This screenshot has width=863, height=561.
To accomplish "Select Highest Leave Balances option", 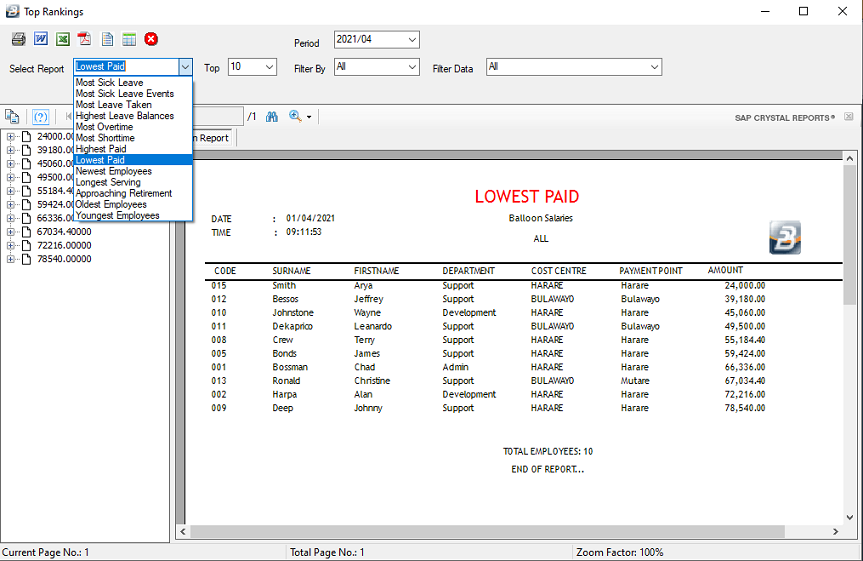I will click(133, 116).
